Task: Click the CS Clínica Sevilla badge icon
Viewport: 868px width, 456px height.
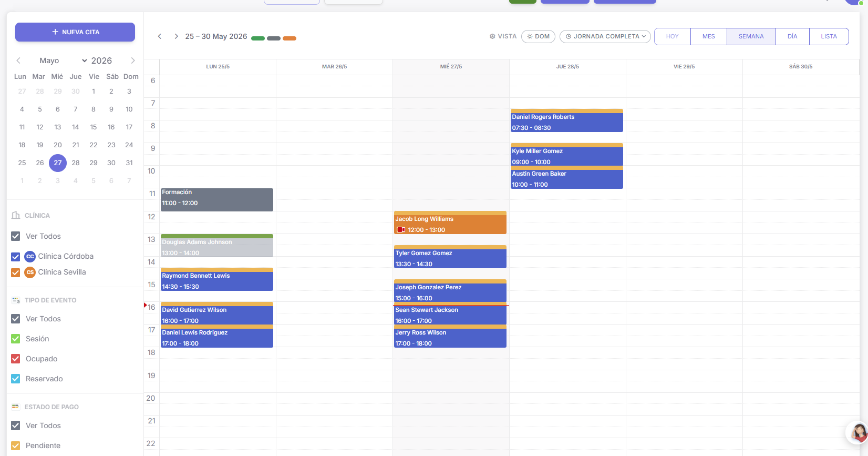Action: 30,272
